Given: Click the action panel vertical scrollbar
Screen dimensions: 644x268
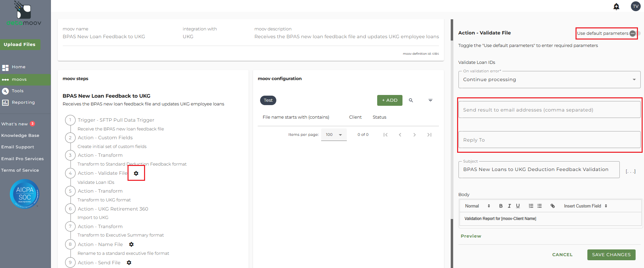Looking at the screenshot, I should click(x=452, y=144).
